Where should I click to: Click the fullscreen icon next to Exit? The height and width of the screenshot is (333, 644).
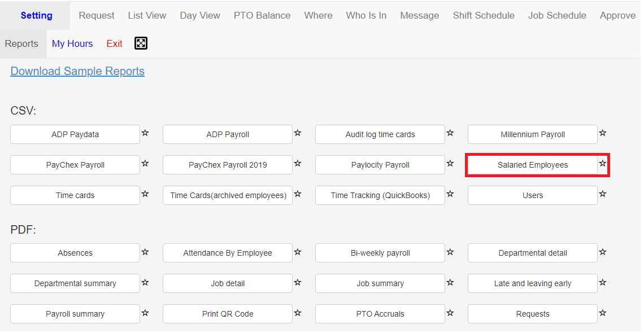141,43
